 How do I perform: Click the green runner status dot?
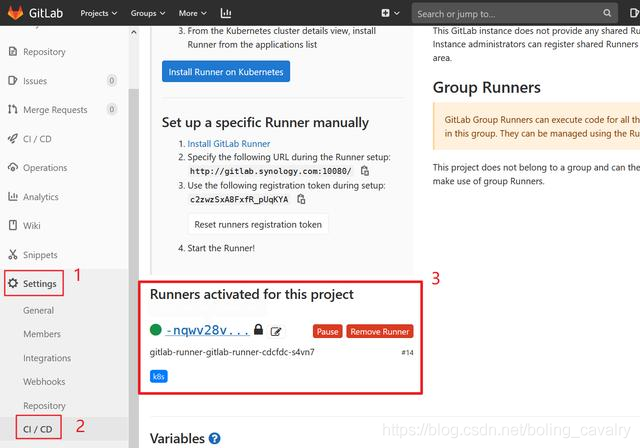coord(156,329)
